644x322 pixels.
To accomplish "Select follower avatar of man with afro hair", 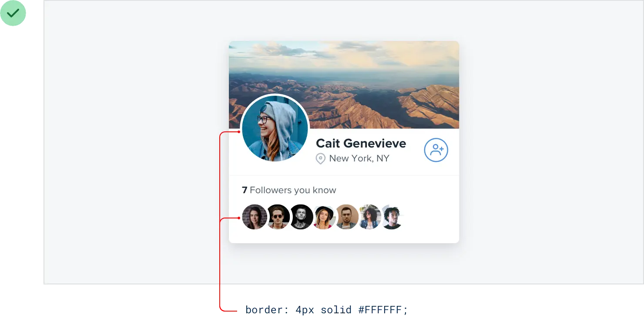I will point(392,217).
